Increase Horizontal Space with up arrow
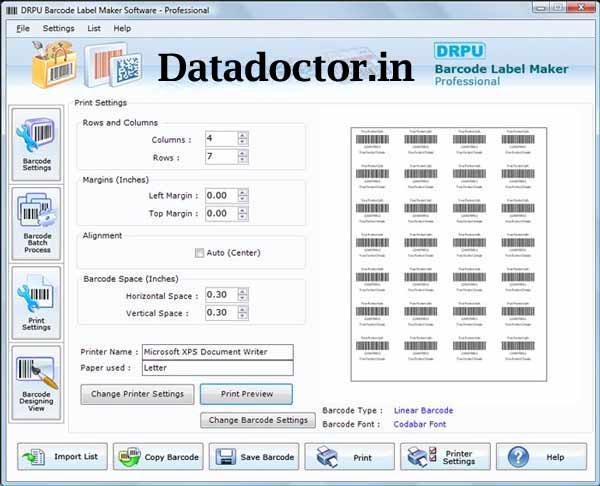Viewport: 600px width, 486px height. coord(243,292)
